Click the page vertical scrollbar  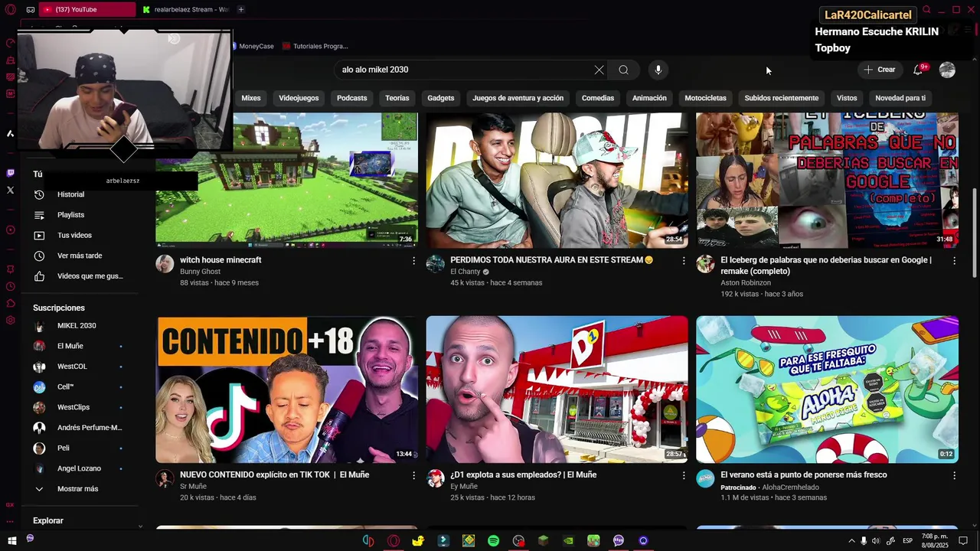tap(975, 233)
